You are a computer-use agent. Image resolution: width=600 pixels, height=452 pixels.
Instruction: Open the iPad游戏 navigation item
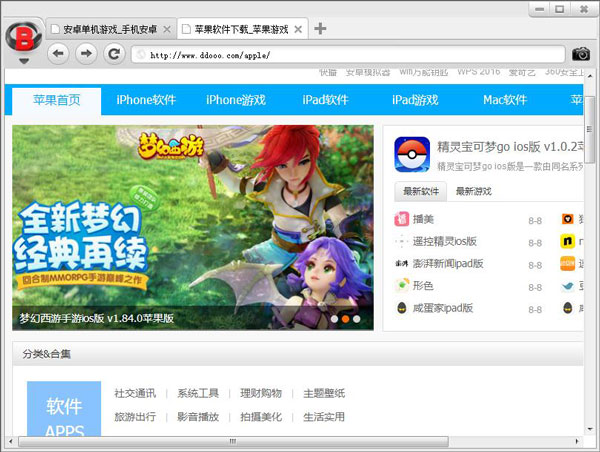(415, 100)
